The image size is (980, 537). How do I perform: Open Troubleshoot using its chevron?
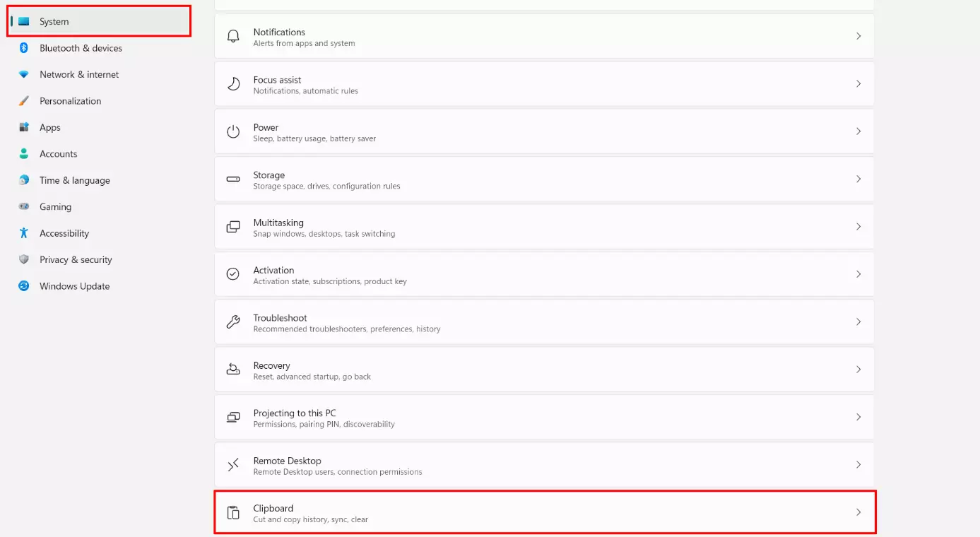tap(858, 321)
